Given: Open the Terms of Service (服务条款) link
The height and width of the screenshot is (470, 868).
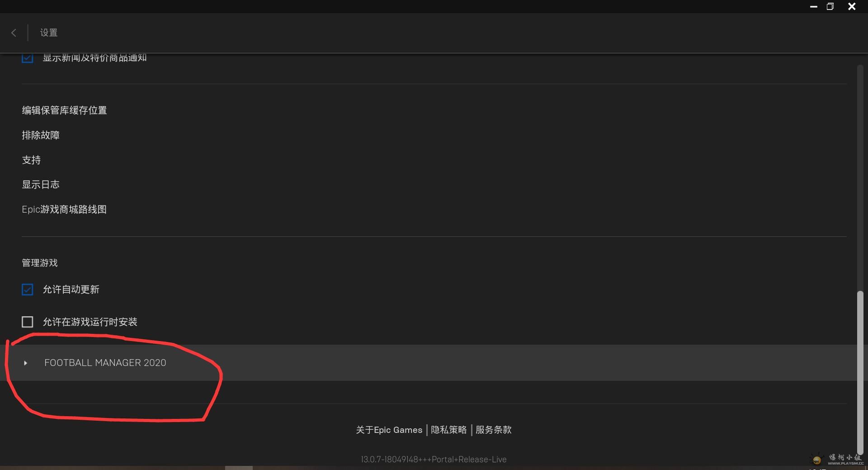Looking at the screenshot, I should (x=494, y=430).
